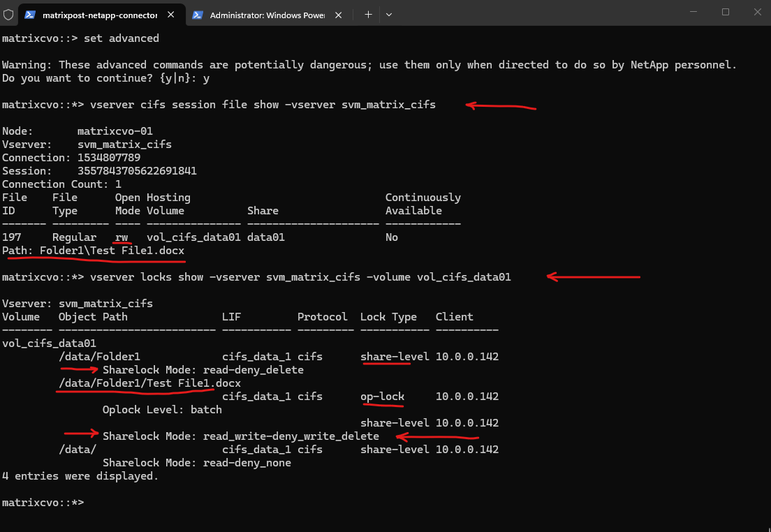Click the 'Lock Type' column header
This screenshot has width=771, height=532.
pos(388,317)
